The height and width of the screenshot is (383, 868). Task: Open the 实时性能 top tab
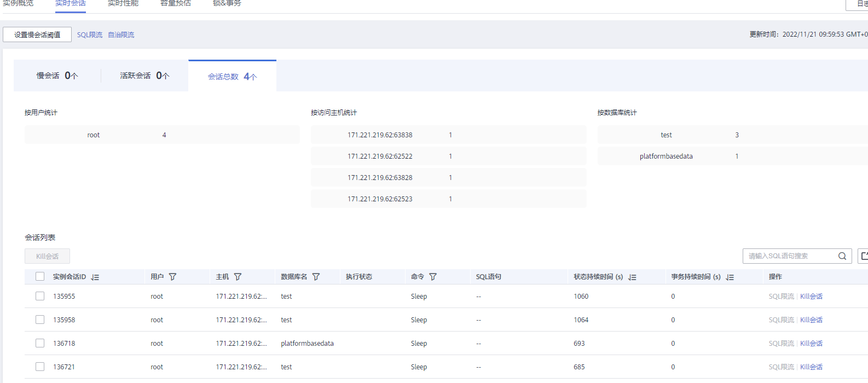[x=123, y=4]
